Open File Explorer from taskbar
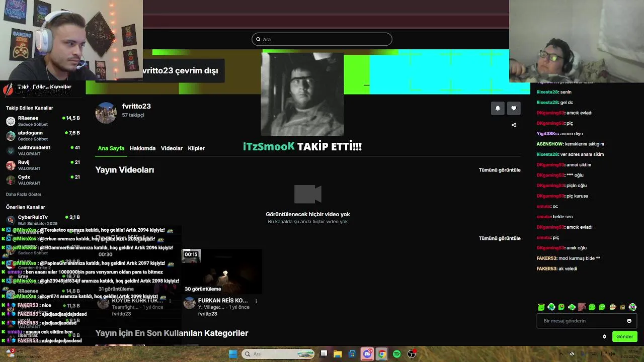The width and height of the screenshot is (644, 362). pyautogui.click(x=338, y=354)
